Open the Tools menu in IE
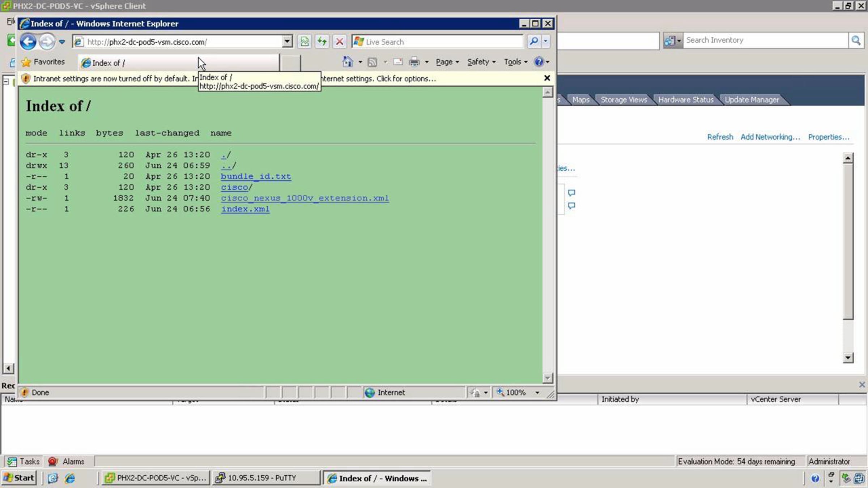Image resolution: width=868 pixels, height=488 pixels. pos(516,62)
